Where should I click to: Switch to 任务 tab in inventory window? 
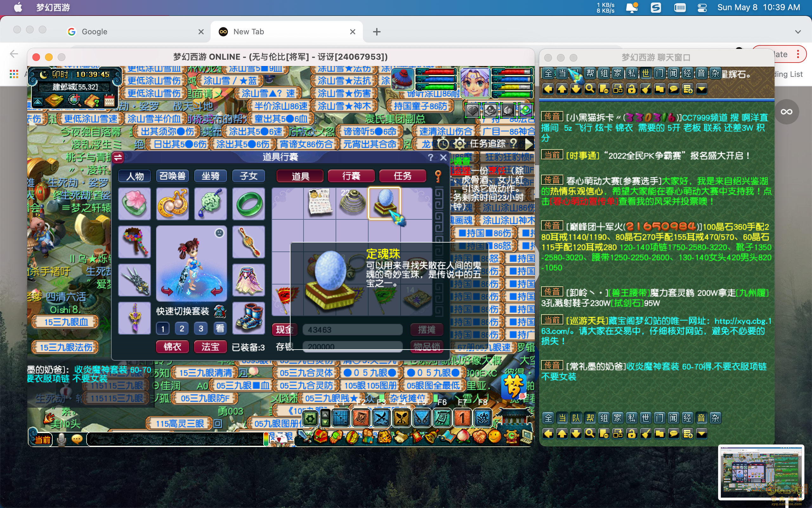(x=403, y=176)
